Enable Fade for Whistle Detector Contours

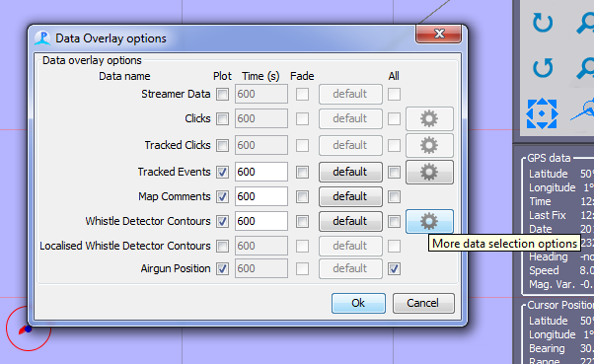click(x=302, y=222)
